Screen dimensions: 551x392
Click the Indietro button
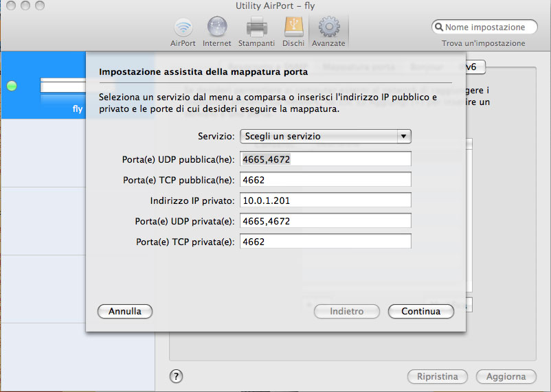coord(347,311)
